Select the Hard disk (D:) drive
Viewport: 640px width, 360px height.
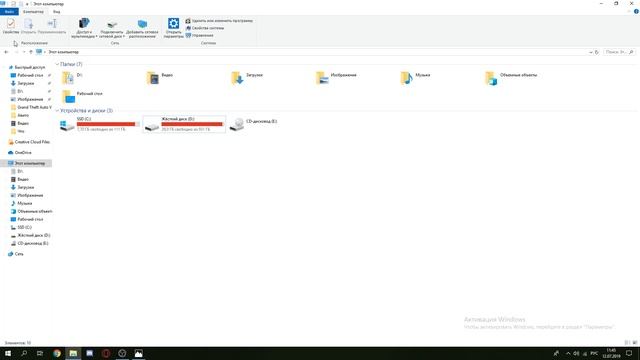point(184,124)
